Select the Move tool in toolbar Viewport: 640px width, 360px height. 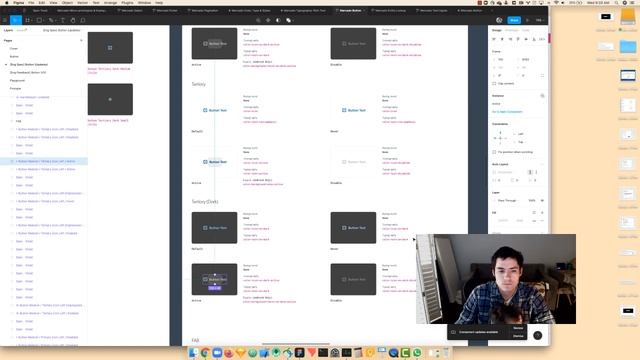(15, 20)
